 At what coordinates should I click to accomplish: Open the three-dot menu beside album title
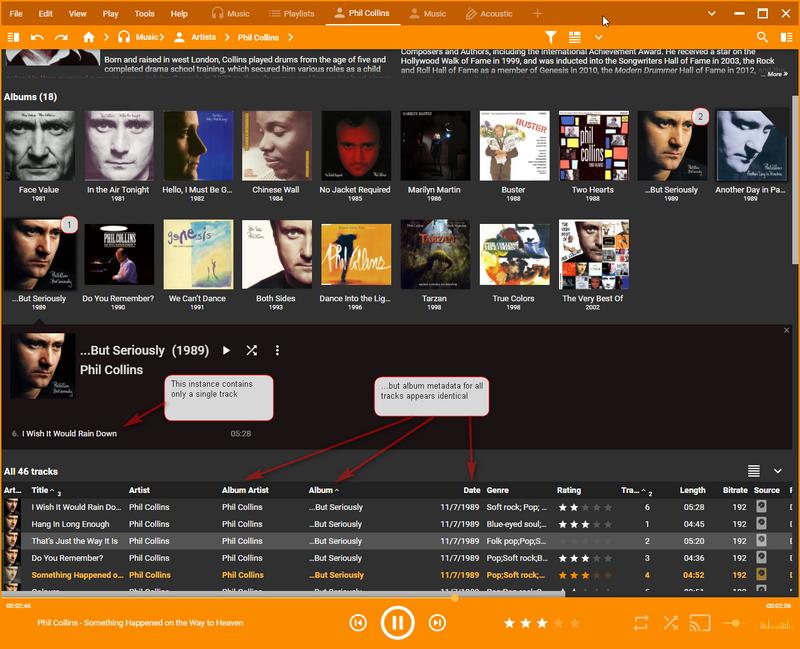[x=277, y=351]
